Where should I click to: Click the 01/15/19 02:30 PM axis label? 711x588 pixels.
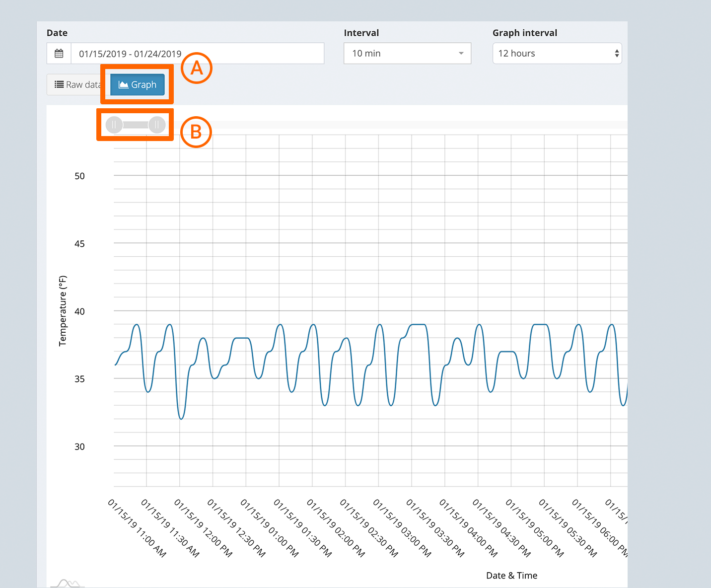coord(369,528)
